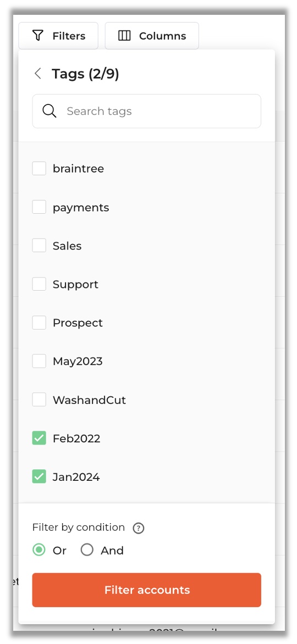Check the Prospect tag checkbox
This screenshot has height=644, width=297.
click(39, 323)
